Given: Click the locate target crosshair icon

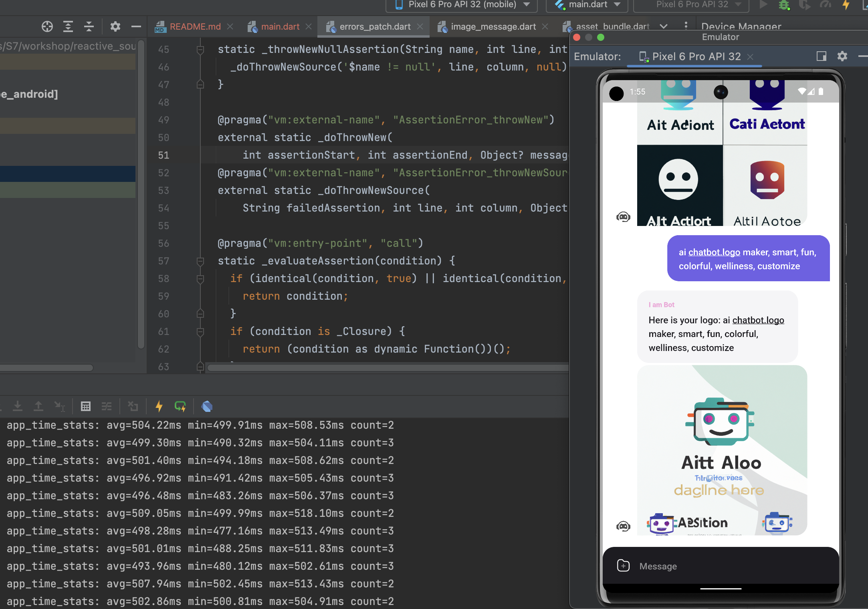Looking at the screenshot, I should coord(47,26).
